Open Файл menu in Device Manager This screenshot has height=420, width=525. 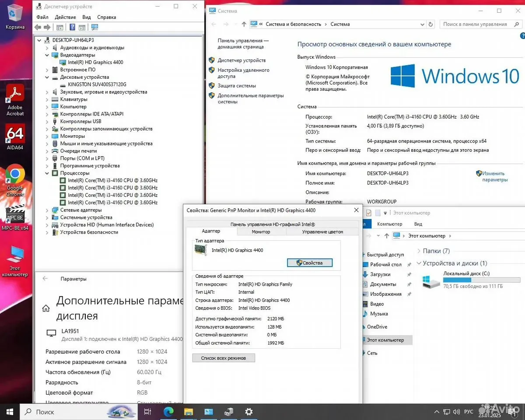pyautogui.click(x=42, y=17)
